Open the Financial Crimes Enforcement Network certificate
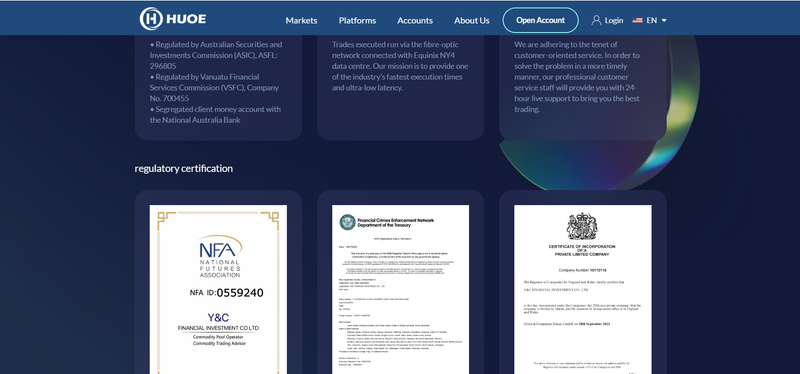800x374 pixels. [x=401, y=289]
